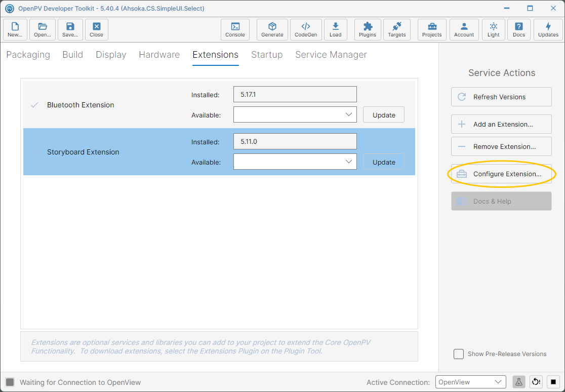
Task: Switch to the Hardware tab
Action: [159, 55]
